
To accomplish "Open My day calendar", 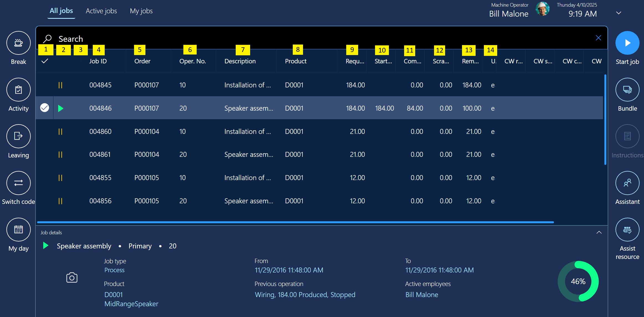I will (x=18, y=230).
